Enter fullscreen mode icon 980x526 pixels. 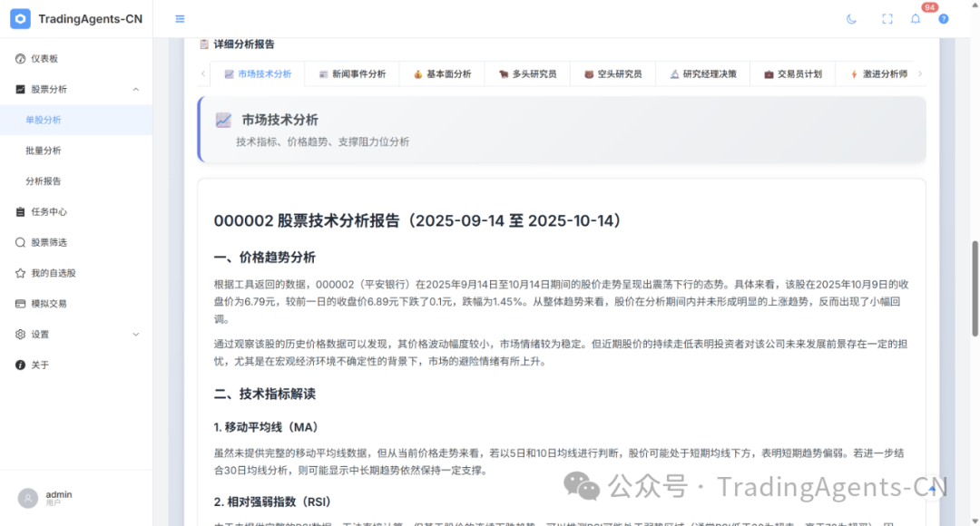click(887, 19)
